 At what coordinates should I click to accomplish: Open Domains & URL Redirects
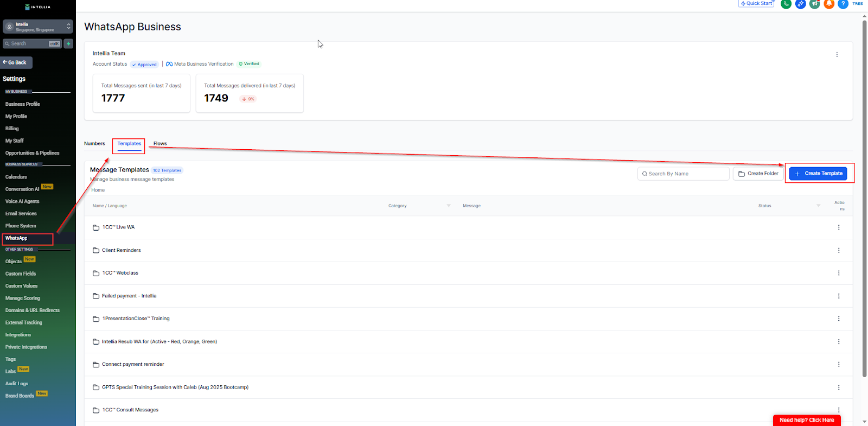tap(33, 310)
